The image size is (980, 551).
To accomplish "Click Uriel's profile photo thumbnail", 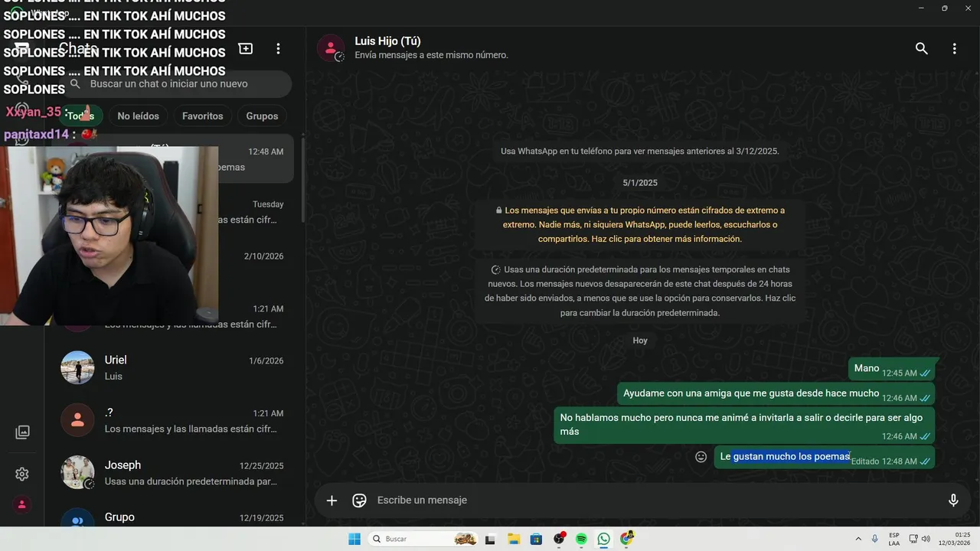I will (77, 367).
